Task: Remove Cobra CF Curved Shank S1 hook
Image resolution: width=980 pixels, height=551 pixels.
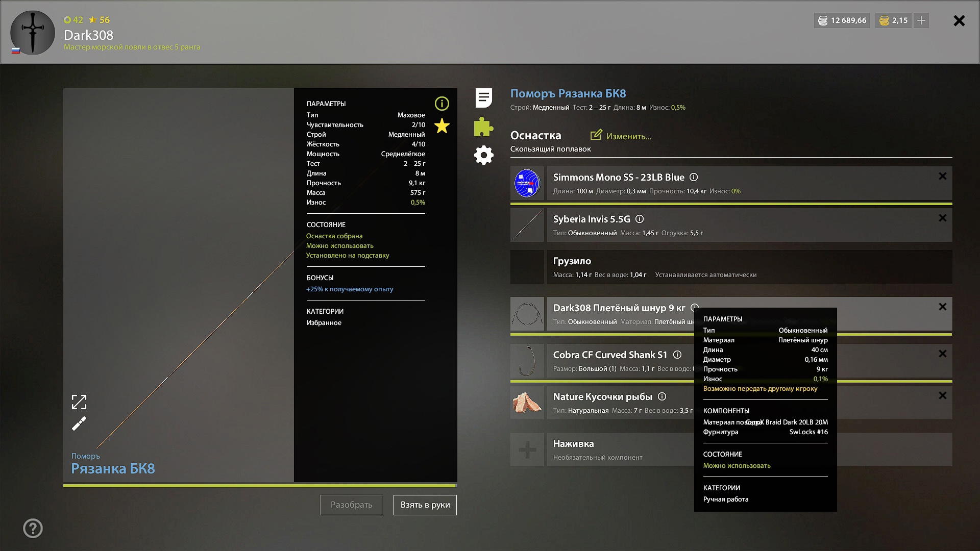Action: 943,354
